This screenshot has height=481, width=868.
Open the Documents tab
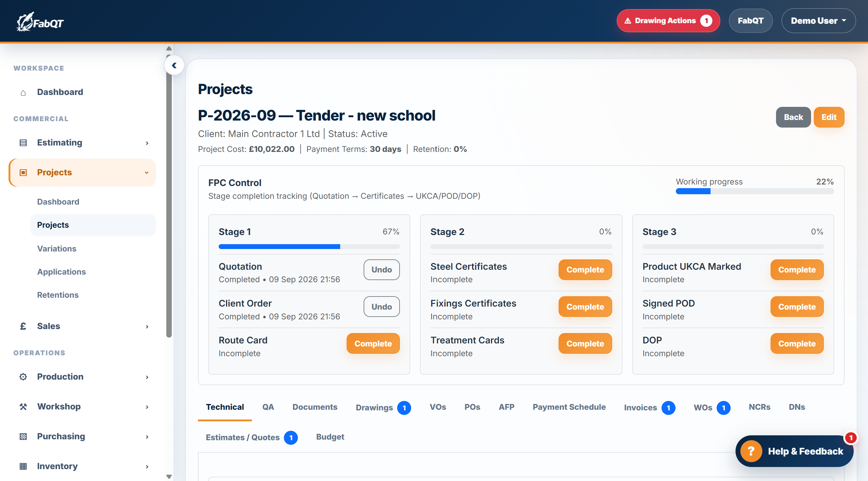point(315,407)
